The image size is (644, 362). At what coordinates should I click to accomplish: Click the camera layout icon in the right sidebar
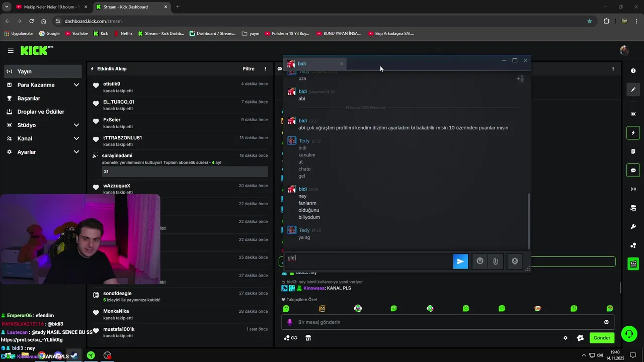[x=633, y=208]
